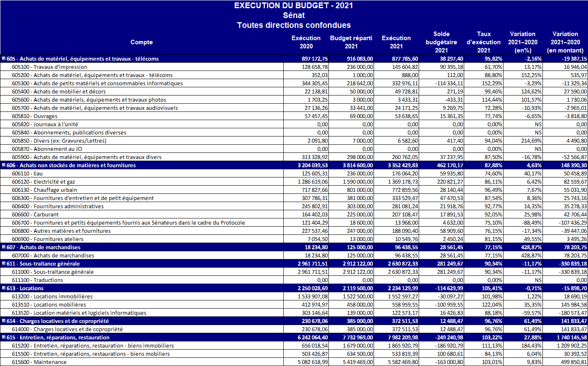Collapse the 613 Locations group
Viewport: 588px width, 366px height.
pyautogui.click(x=4, y=288)
